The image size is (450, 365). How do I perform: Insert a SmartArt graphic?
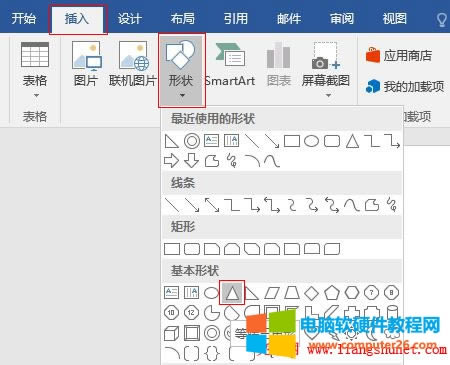pos(230,64)
